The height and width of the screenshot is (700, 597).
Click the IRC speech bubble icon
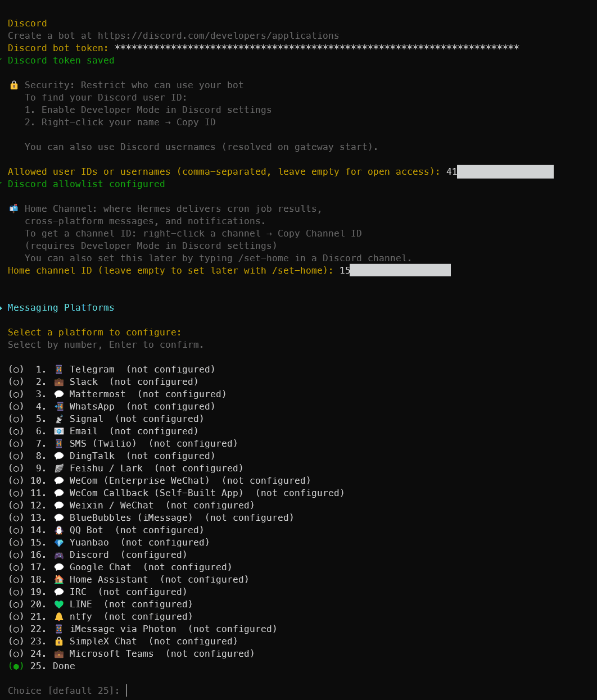[x=58, y=592]
